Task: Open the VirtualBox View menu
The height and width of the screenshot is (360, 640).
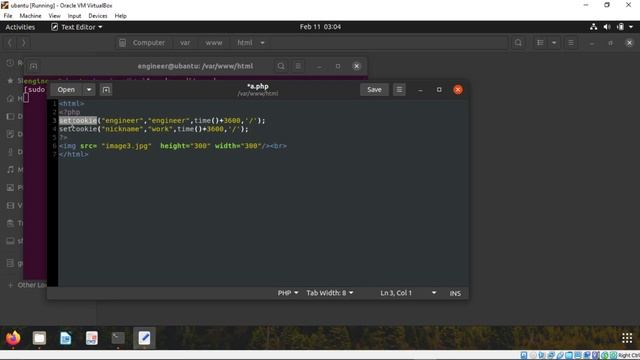Action: tap(54, 16)
